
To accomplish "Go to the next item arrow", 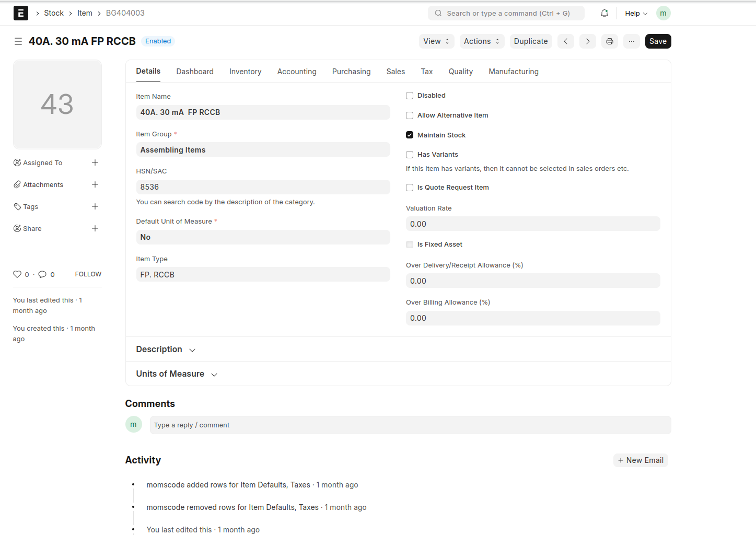I will (587, 41).
